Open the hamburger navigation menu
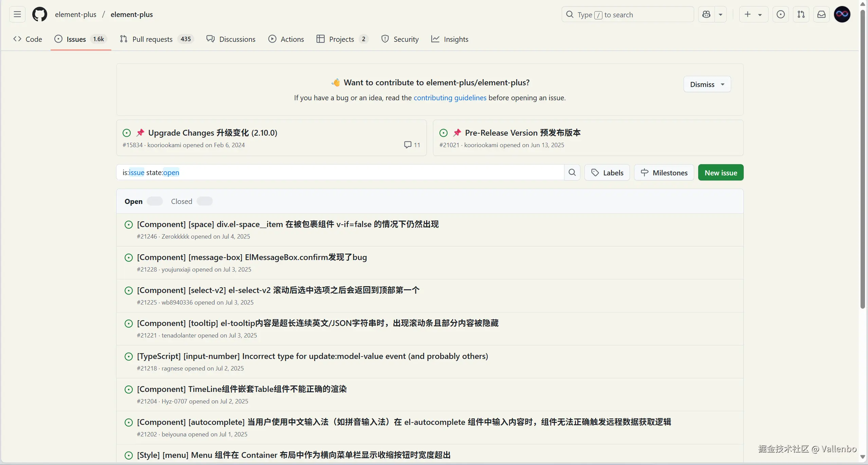868x465 pixels. tap(17, 14)
